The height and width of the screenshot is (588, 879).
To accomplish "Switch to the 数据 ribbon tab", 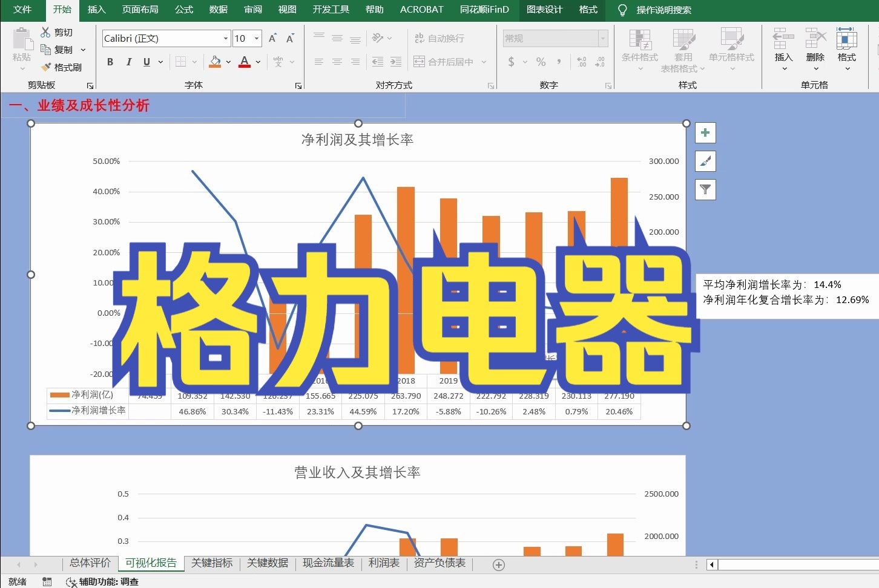I will click(219, 10).
